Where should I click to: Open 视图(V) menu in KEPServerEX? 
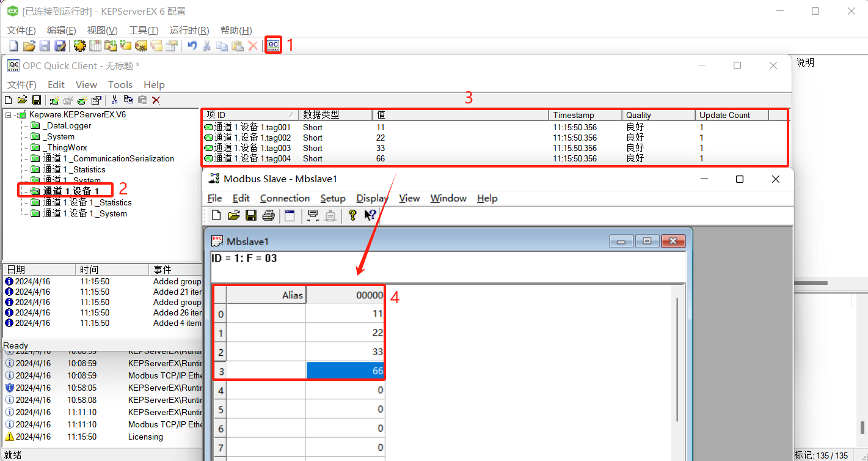[102, 31]
